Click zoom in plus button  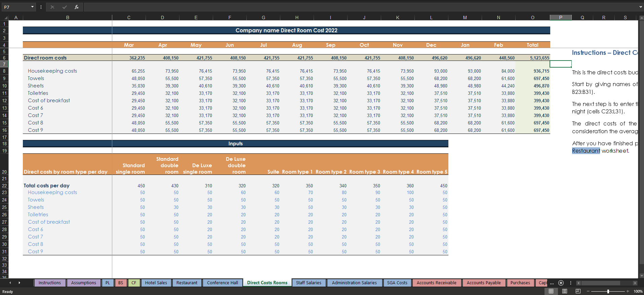[628, 291]
